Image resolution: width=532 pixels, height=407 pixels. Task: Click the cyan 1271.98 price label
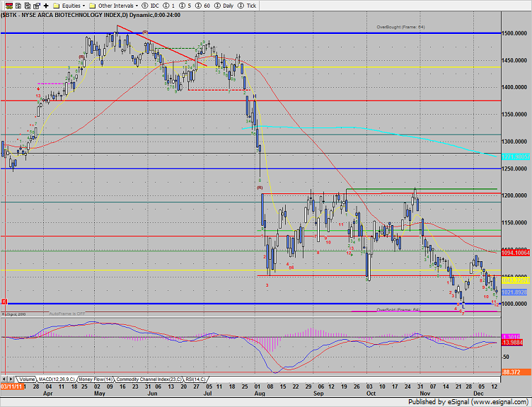(x=515, y=157)
